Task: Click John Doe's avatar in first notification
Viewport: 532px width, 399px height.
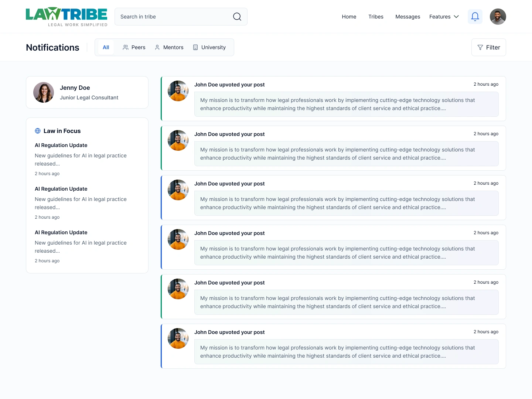Action: (x=178, y=91)
